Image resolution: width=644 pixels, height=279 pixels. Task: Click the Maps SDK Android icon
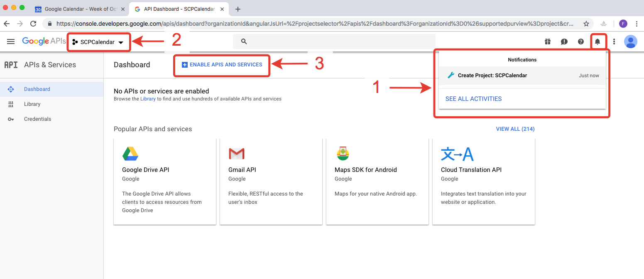point(343,153)
